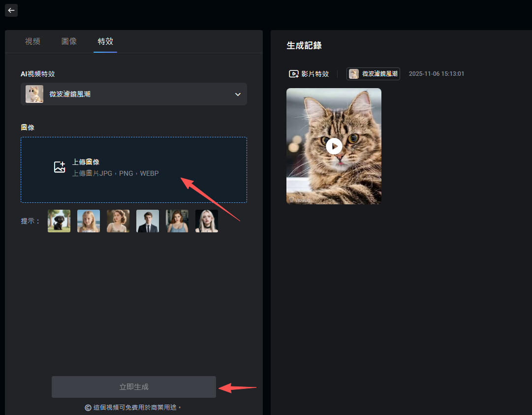Click the 影片特效 video icon
The width and height of the screenshot is (532, 415).
(x=294, y=74)
